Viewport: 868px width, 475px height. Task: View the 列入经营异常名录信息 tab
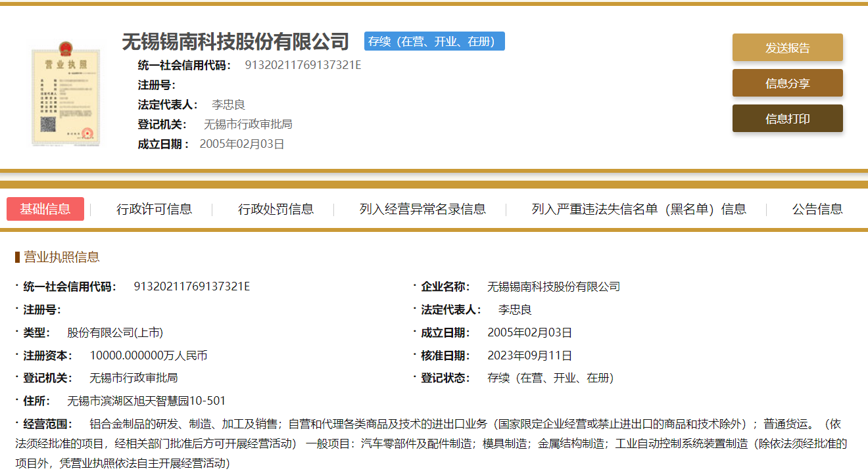click(x=423, y=209)
